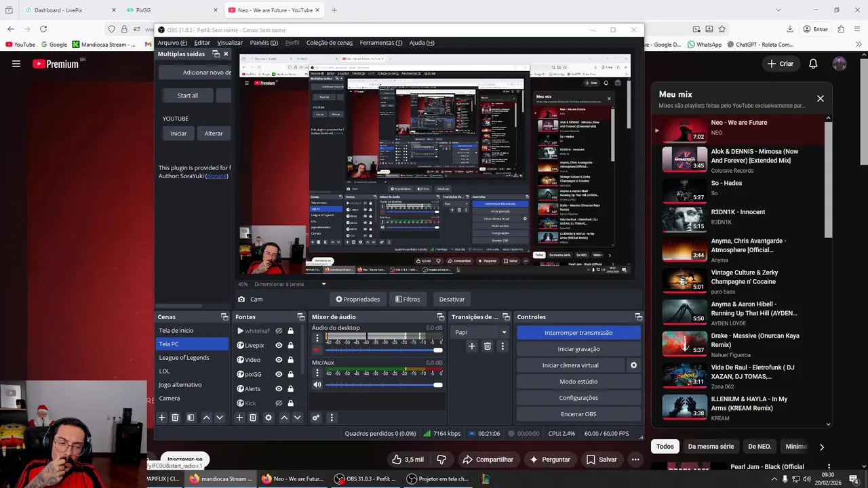The width and height of the screenshot is (868, 488).
Task: Toggle visibility of Alerts source
Action: point(279,389)
